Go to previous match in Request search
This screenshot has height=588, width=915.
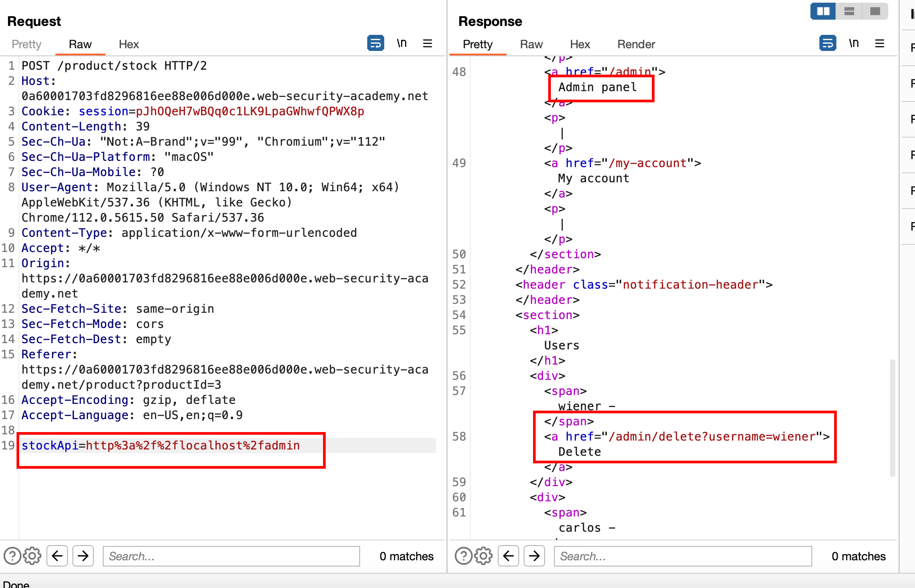point(57,556)
